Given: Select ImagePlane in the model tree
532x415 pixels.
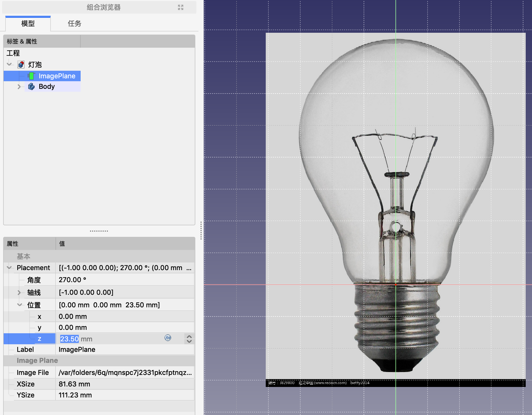Looking at the screenshot, I should tap(57, 76).
